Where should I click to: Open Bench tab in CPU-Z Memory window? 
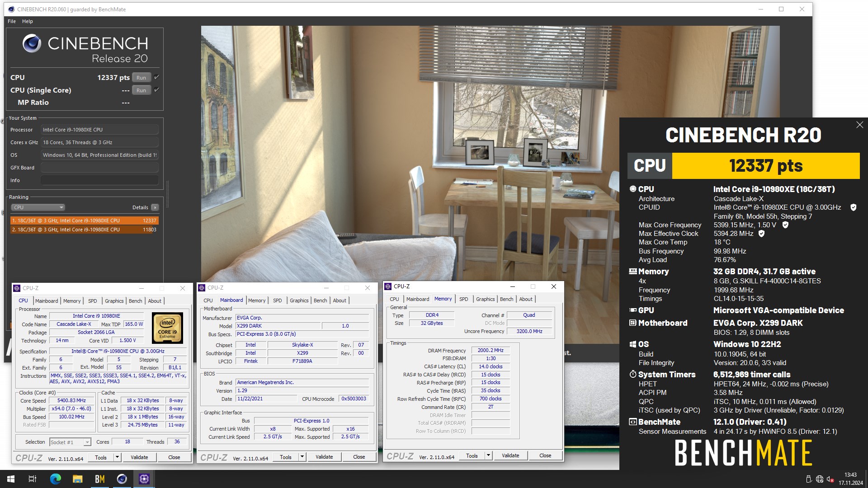pyautogui.click(x=506, y=299)
